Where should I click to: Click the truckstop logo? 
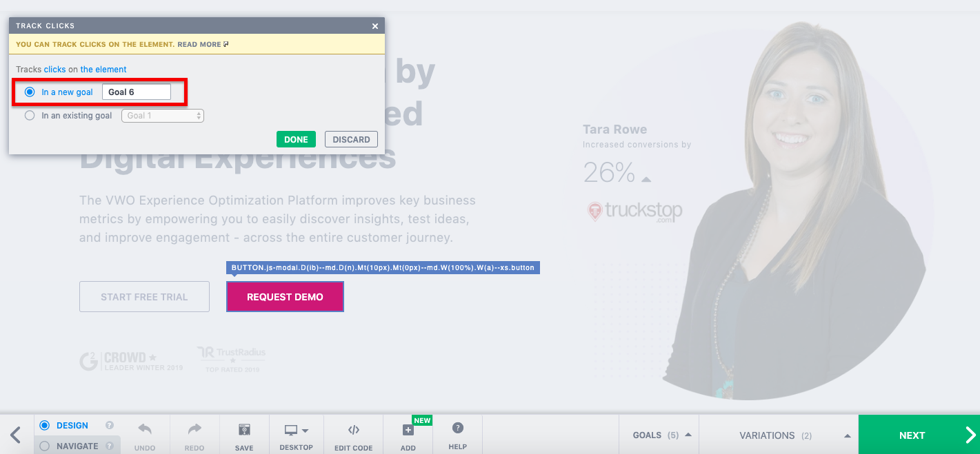[634, 210]
